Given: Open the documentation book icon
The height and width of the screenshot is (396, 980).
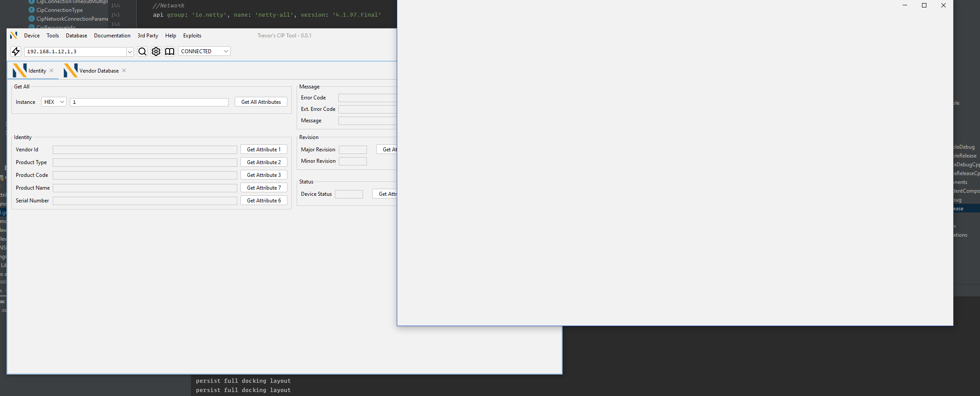Looking at the screenshot, I should [x=170, y=51].
